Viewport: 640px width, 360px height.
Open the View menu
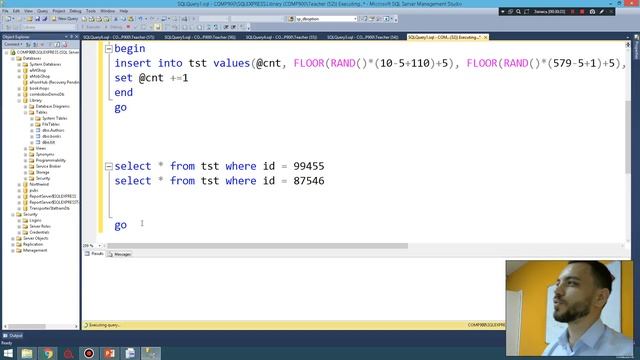(28, 11)
